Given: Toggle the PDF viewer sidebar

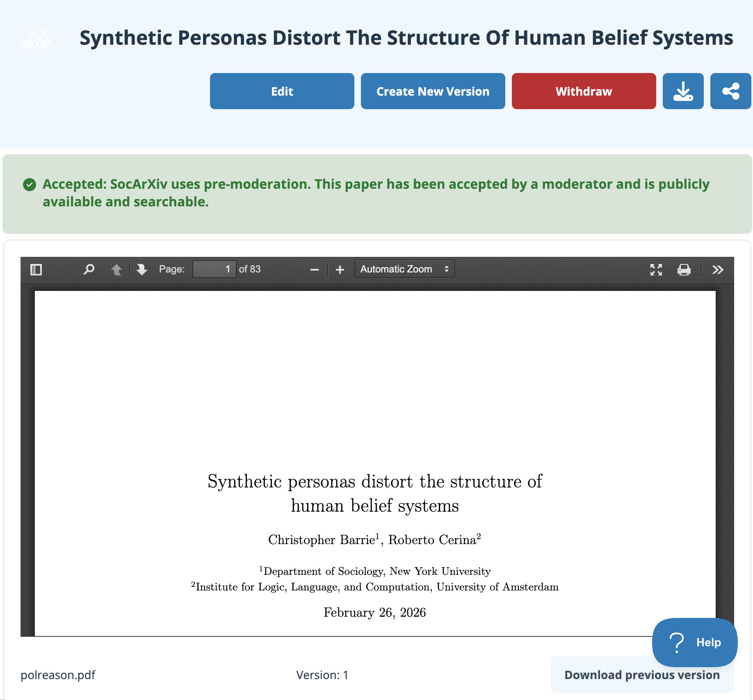Looking at the screenshot, I should click(36, 270).
